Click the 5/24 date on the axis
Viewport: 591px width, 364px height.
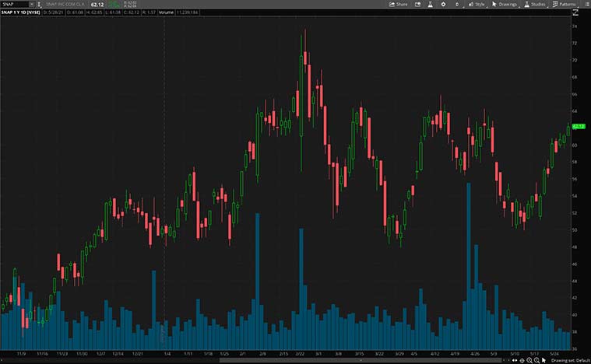(x=554, y=354)
